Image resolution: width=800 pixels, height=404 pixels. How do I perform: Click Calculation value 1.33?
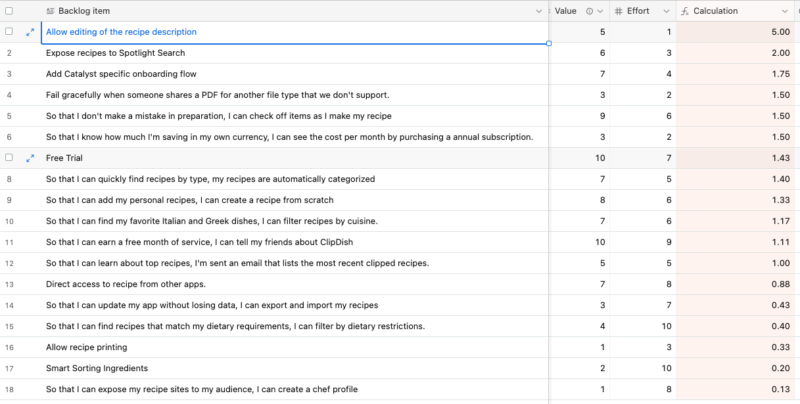735,200
